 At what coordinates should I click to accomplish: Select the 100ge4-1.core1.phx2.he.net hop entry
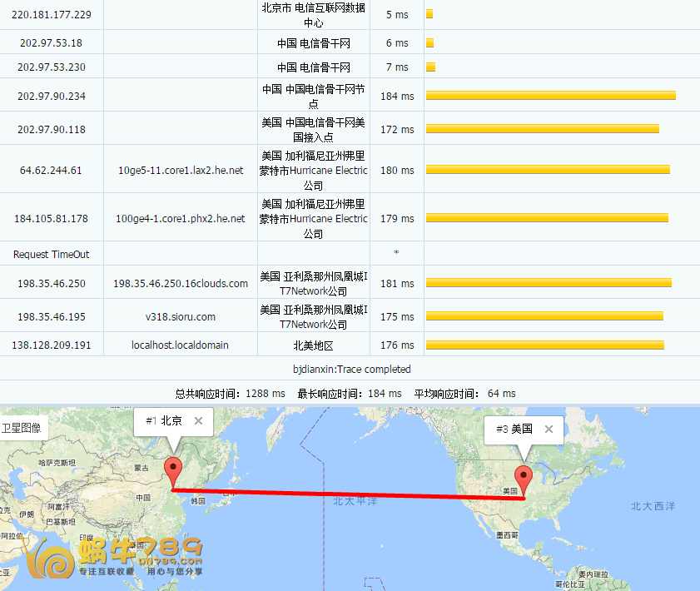click(x=180, y=217)
